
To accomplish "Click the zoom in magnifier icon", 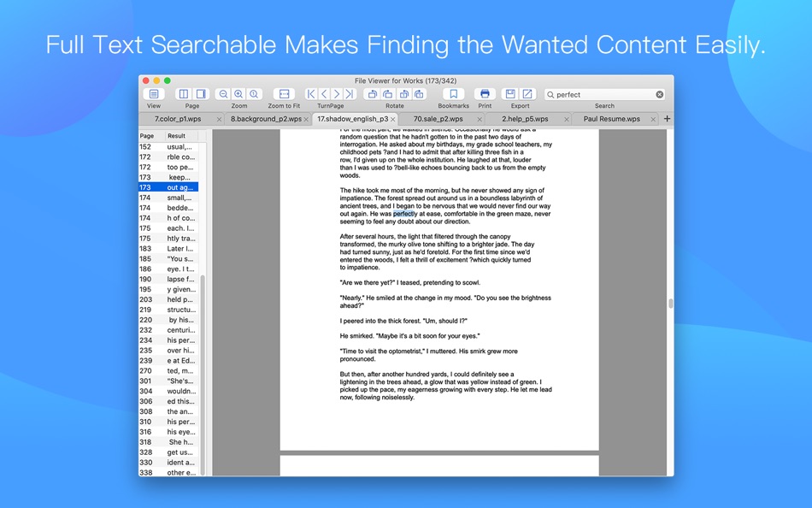I will point(238,94).
